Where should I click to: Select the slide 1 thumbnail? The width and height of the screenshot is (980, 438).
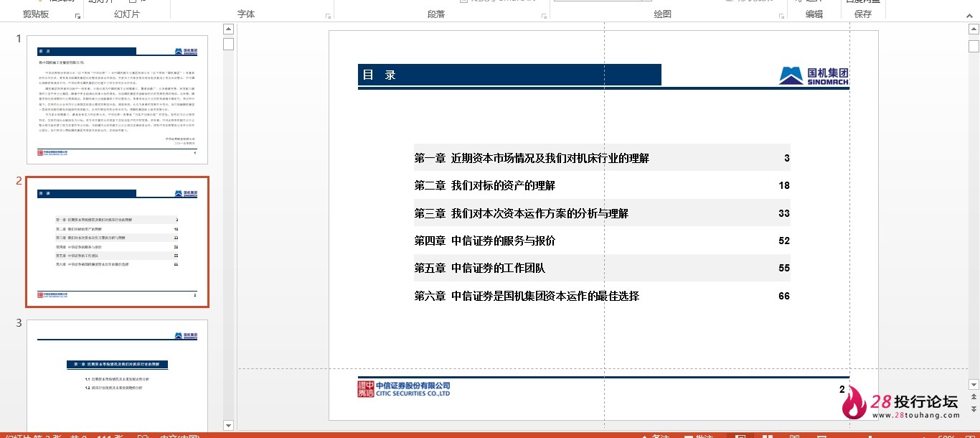tap(118, 100)
